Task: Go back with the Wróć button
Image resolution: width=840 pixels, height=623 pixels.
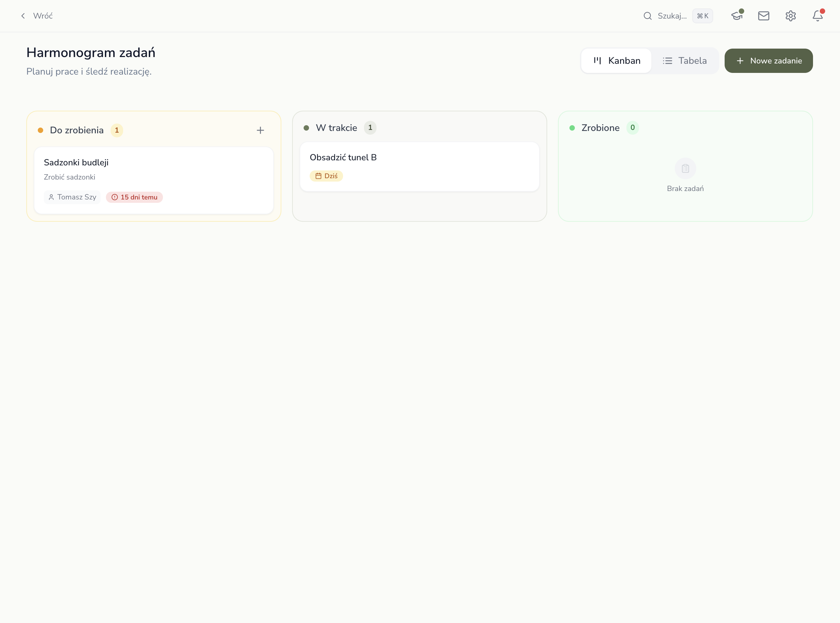Action: (36, 16)
